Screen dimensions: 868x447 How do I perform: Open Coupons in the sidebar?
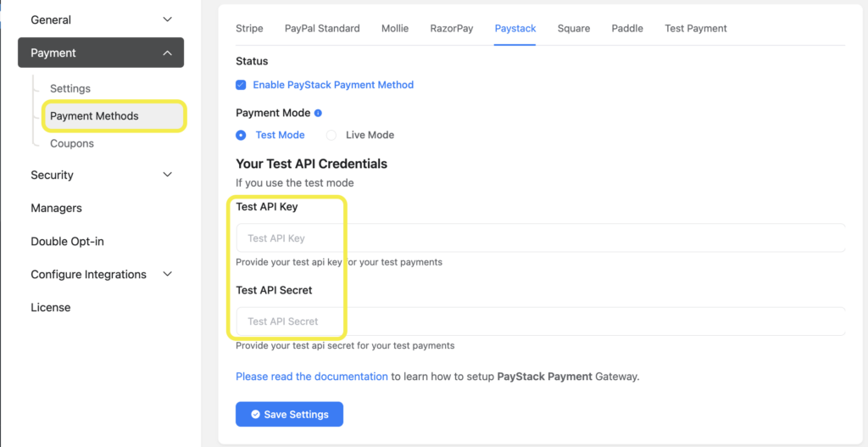(72, 143)
